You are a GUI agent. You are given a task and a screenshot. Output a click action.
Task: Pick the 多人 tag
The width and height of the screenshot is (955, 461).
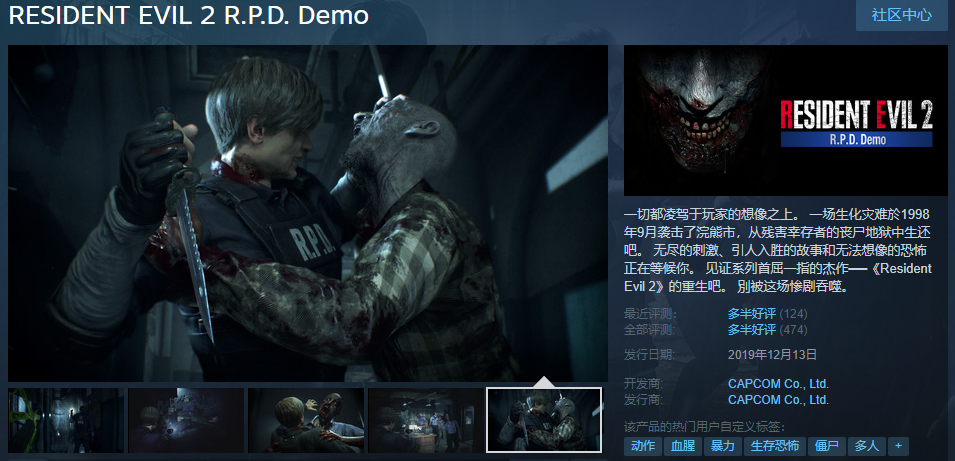point(864,446)
